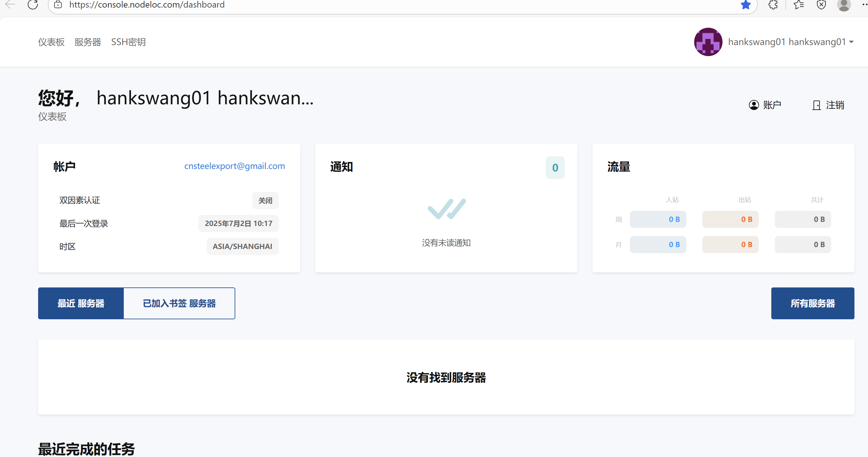Viewport: 868px width, 457px height.
Task: Click the 最近完成的任务 heading
Action: tap(87, 449)
